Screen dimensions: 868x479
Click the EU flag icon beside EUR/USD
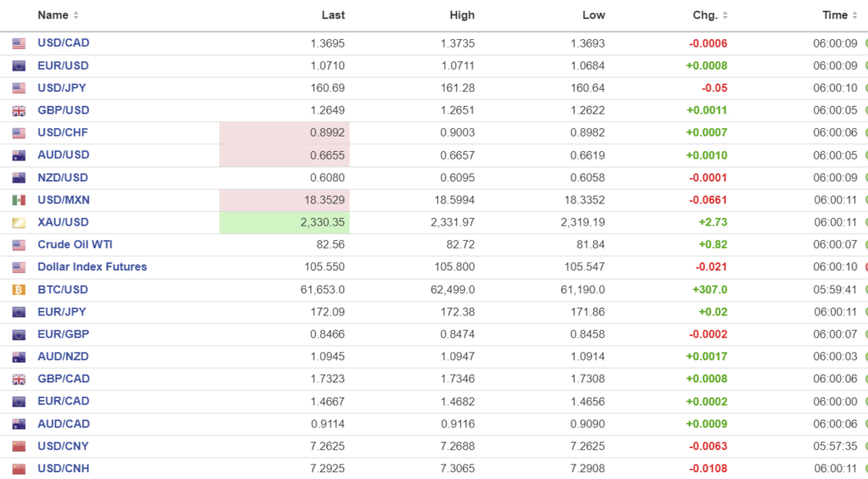point(19,66)
